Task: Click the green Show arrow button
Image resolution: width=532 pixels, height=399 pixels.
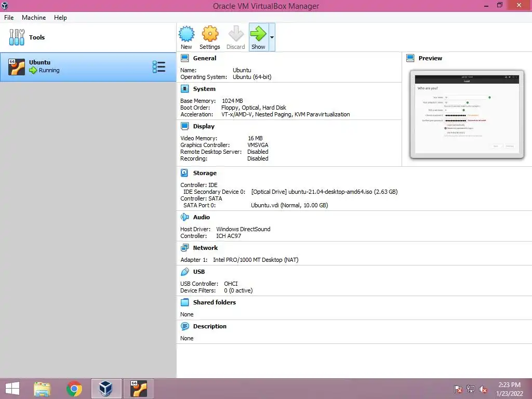Action: pyautogui.click(x=259, y=37)
